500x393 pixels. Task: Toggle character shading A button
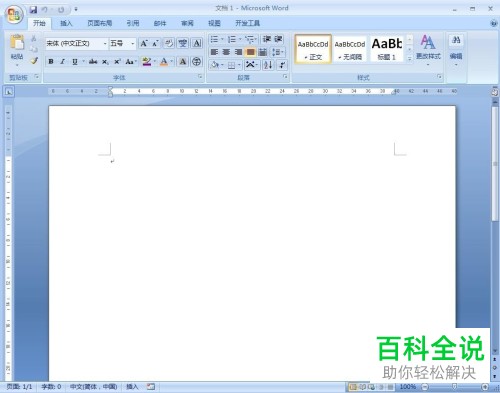pos(183,62)
